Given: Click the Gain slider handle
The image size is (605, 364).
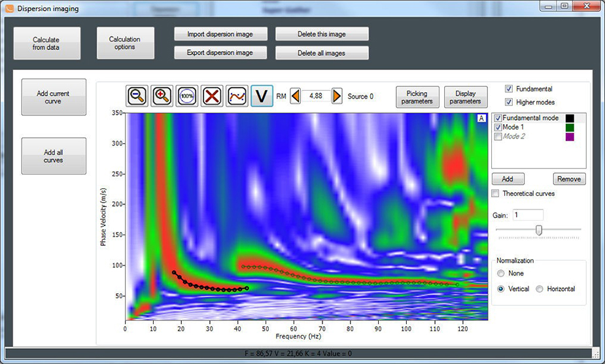Looking at the screenshot, I should [x=539, y=229].
